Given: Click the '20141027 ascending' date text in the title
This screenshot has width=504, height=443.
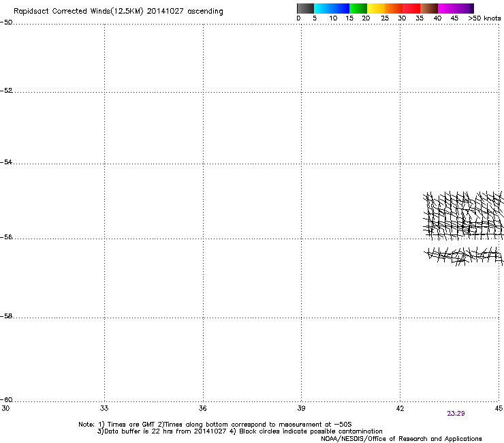Looking at the screenshot, I should pos(185,12).
